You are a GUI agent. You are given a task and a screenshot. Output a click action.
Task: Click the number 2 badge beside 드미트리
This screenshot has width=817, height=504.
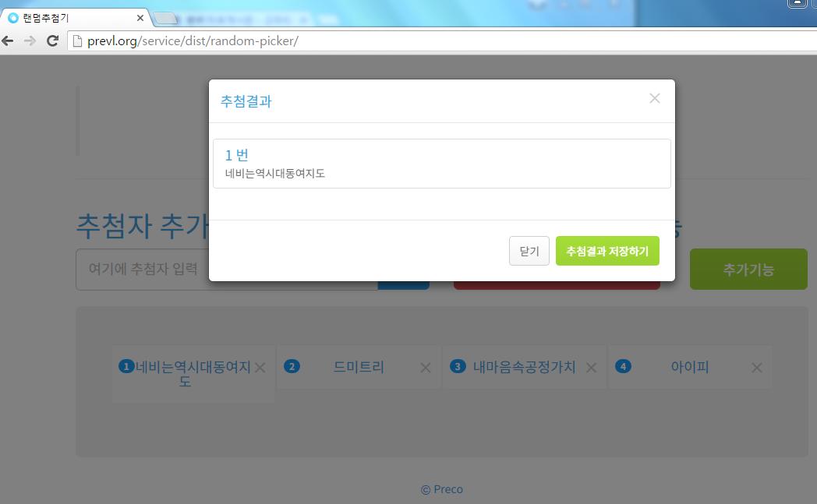[x=292, y=366]
